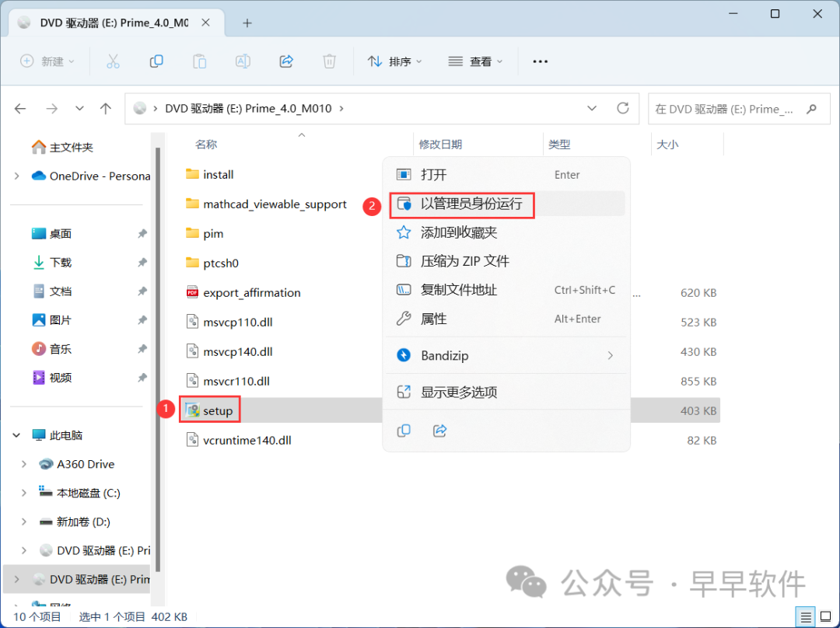Select the mathcad_viewable_support folder
Image resolution: width=840 pixels, height=628 pixels.
point(266,204)
